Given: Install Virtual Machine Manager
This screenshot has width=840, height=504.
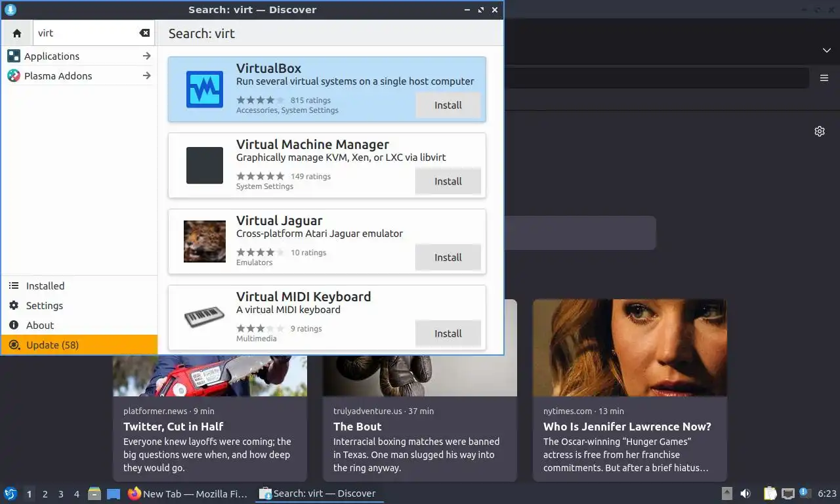Looking at the screenshot, I should 448,181.
